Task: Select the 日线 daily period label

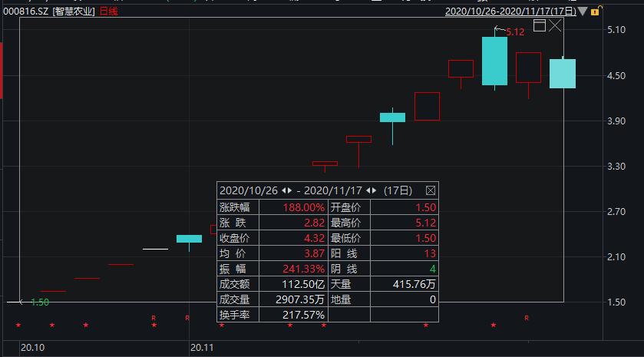Action: 110,12
